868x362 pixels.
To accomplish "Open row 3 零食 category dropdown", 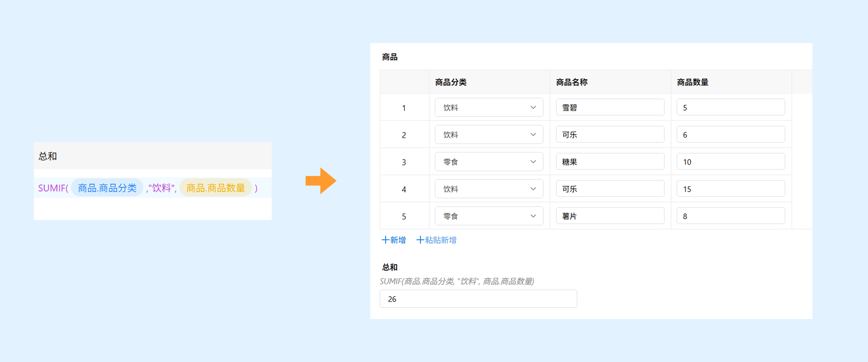I will click(x=488, y=162).
